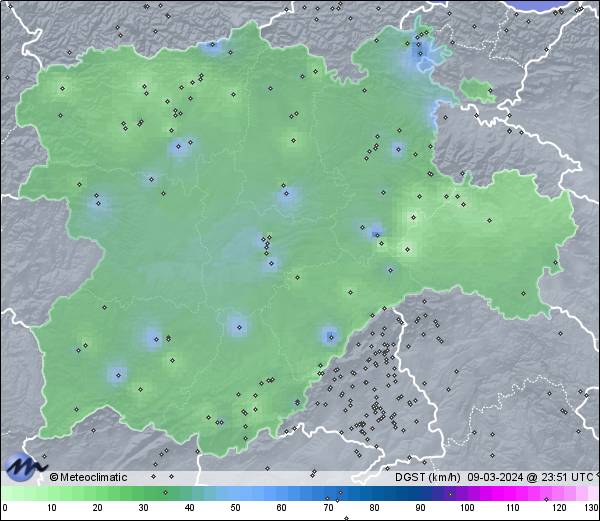The height and width of the screenshot is (521, 600).
Task: Click the scale label 30
Action: pyautogui.click(x=143, y=508)
